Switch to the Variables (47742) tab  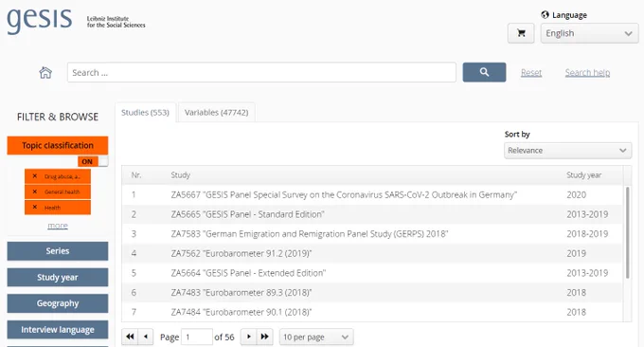217,113
